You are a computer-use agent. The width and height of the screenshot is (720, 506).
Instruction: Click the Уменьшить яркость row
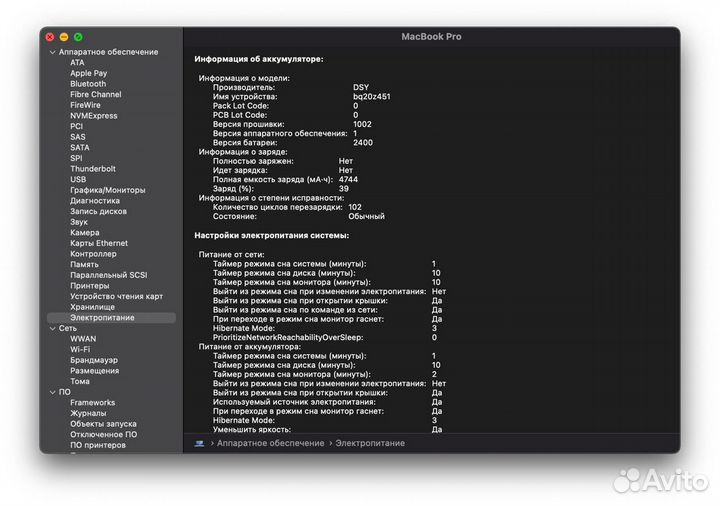coord(327,430)
